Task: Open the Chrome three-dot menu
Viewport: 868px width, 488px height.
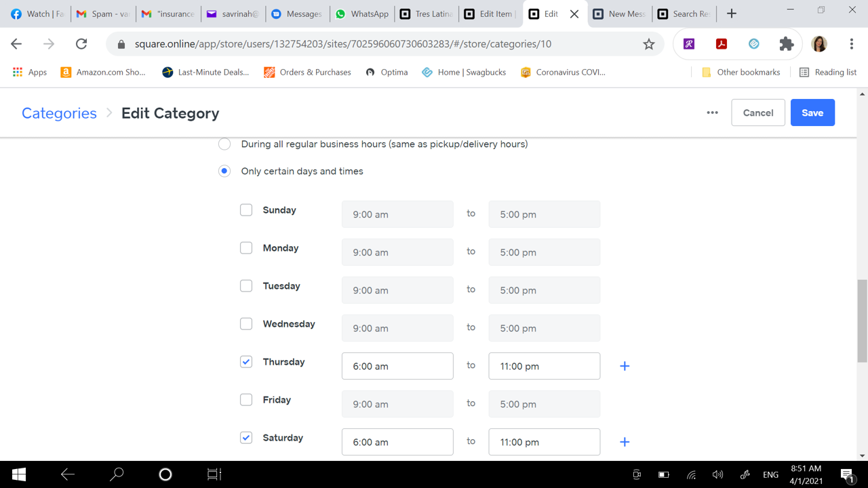Action: coord(852,44)
